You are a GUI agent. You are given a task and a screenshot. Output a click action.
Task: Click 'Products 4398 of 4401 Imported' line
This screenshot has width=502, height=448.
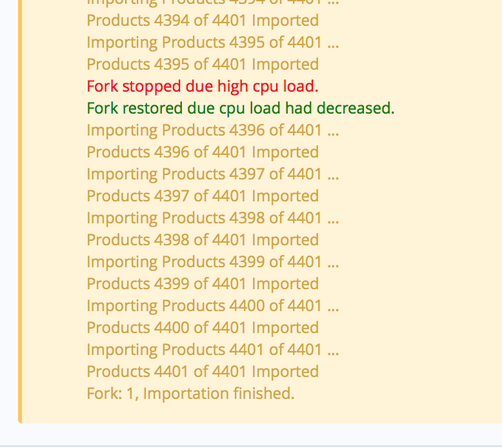203,240
